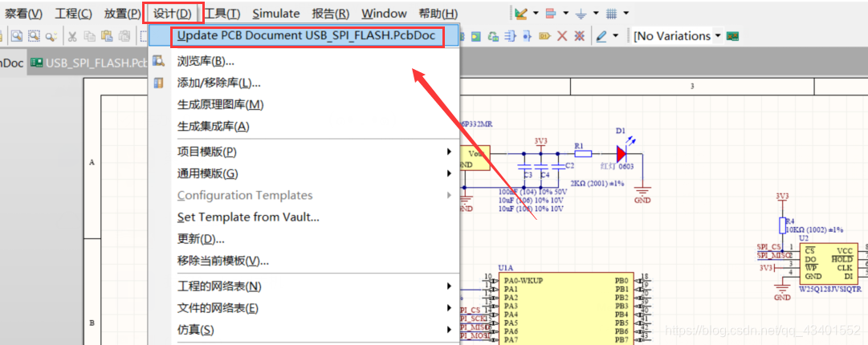This screenshot has width=868, height=345.
Task: Click the crossed grid No ERC icon
Action: click(x=579, y=36)
